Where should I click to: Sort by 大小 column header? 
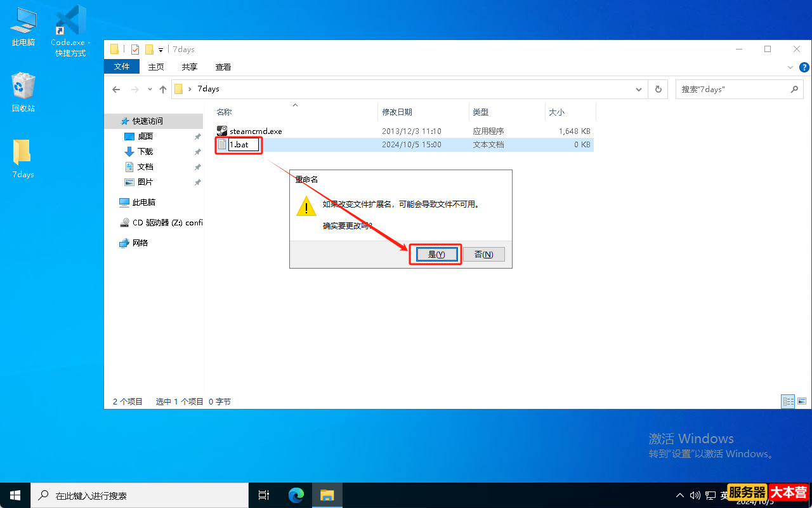point(556,112)
